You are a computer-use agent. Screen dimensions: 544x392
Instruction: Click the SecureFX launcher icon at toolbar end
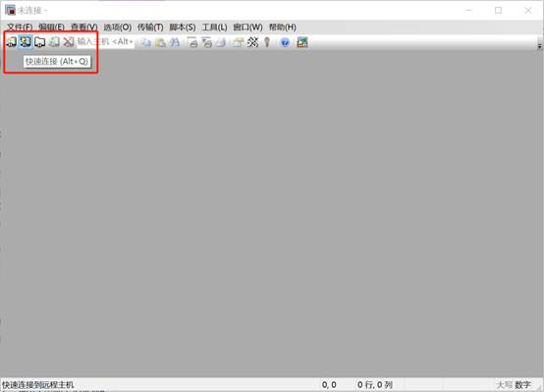tap(302, 42)
